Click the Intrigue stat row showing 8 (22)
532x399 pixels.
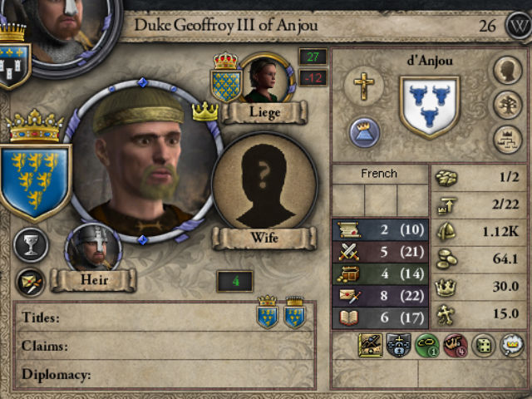coord(381,296)
